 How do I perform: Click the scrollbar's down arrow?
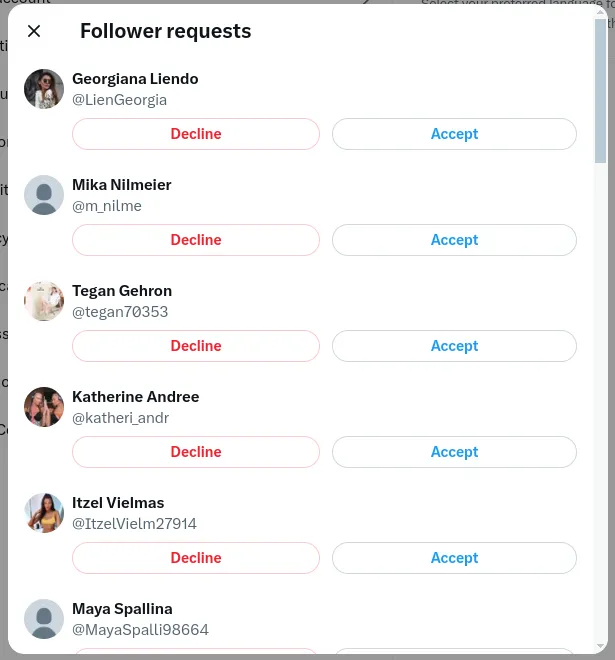click(601, 646)
